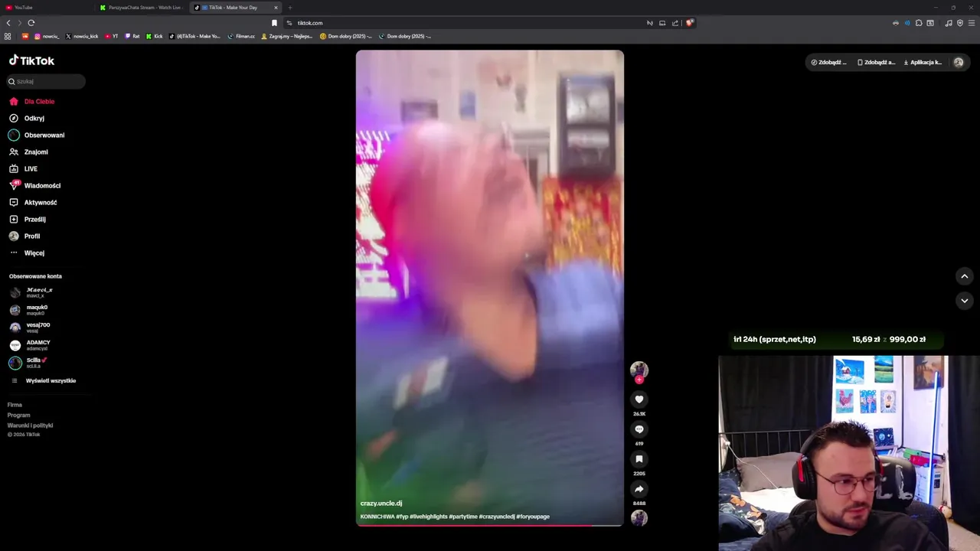This screenshot has width=980, height=551.
Task: Open the Aktywność notifications
Action: pos(33,202)
